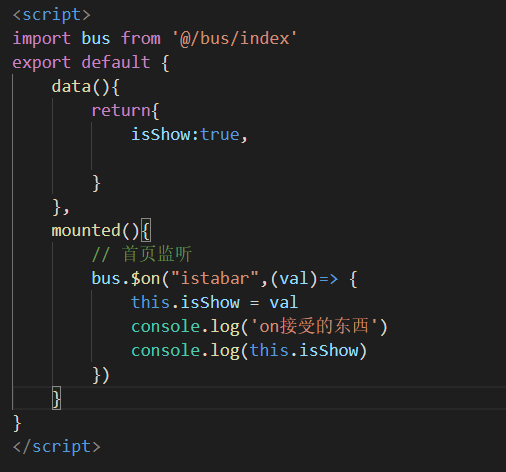Image resolution: width=506 pixels, height=472 pixels.
Task: Click the highlighted brace closing mounted
Action: point(56,398)
